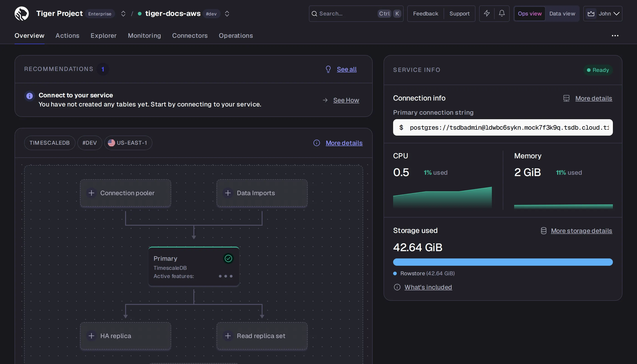Go to the Monitoring tab
The image size is (637, 364).
[x=144, y=35]
